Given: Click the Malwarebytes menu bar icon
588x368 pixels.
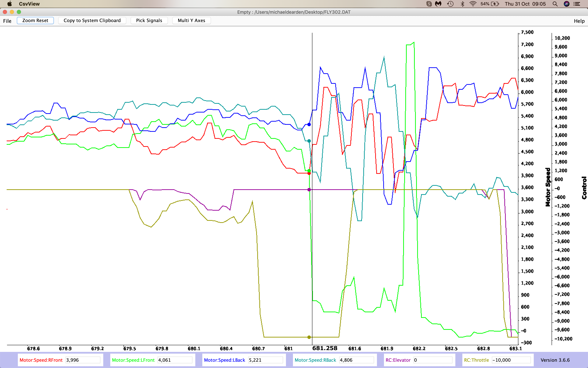Looking at the screenshot, I should click(x=438, y=4).
